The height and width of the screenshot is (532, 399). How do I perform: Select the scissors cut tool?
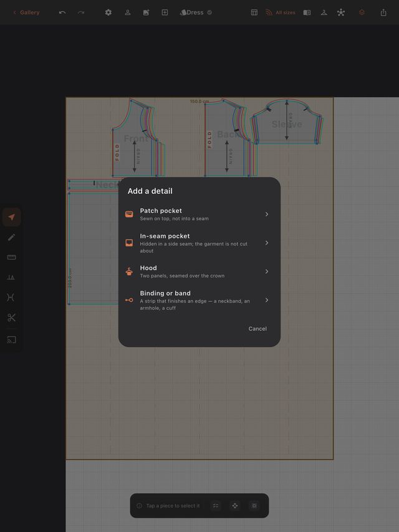pos(11,317)
